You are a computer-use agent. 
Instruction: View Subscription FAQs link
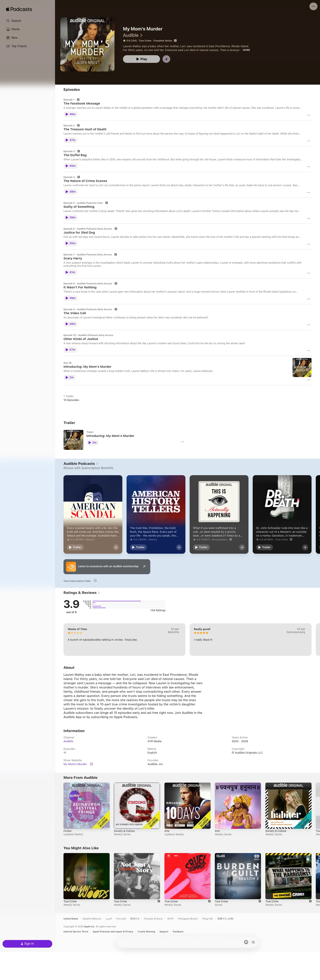coord(80,581)
